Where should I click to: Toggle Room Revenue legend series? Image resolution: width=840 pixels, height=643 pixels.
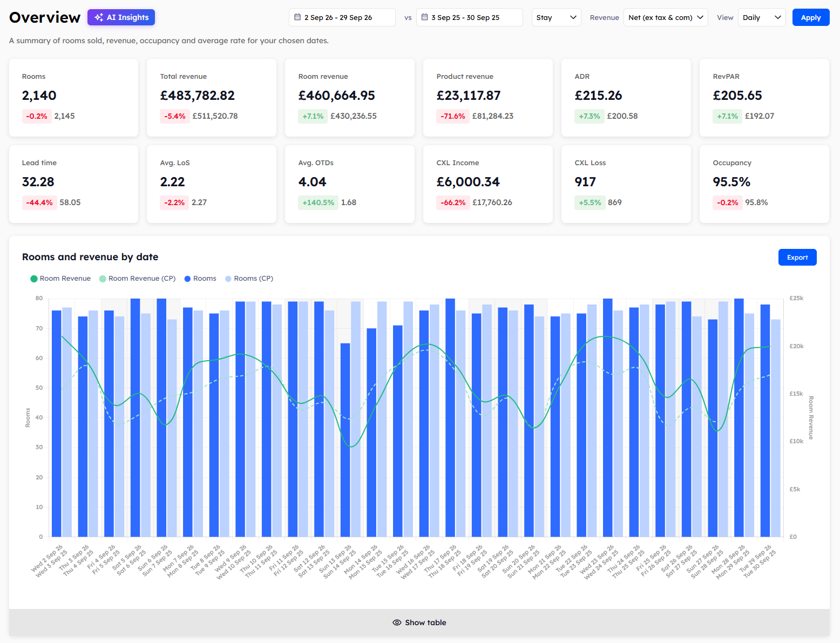pos(60,279)
